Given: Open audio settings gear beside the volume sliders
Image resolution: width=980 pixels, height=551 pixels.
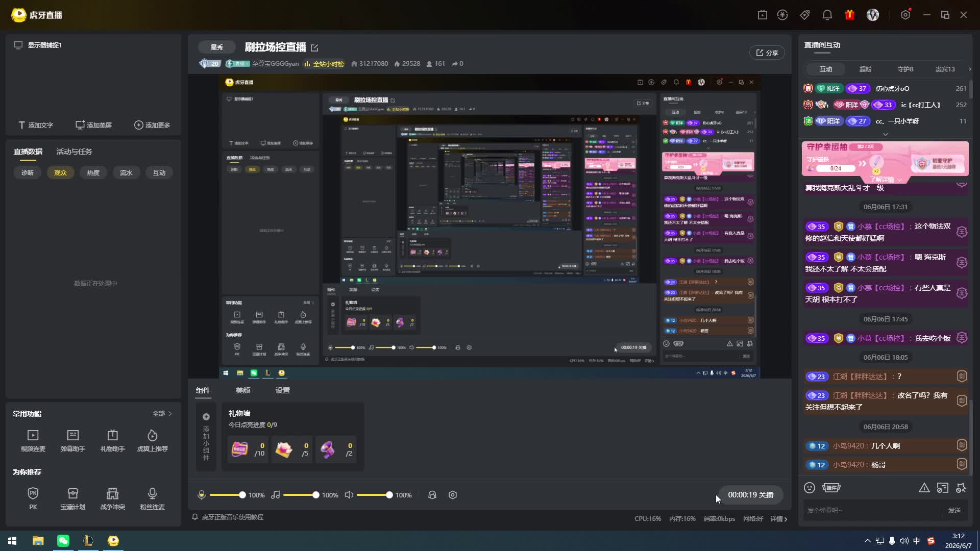Looking at the screenshot, I should [453, 495].
